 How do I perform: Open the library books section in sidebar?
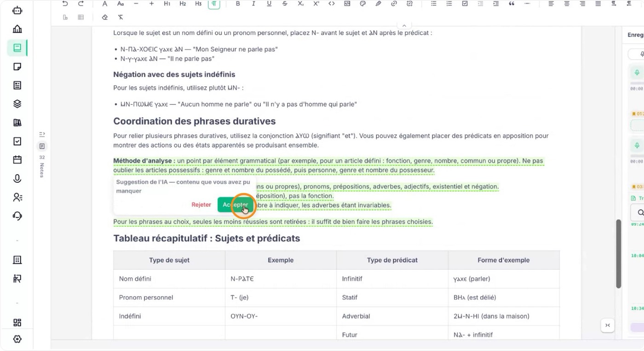17,123
